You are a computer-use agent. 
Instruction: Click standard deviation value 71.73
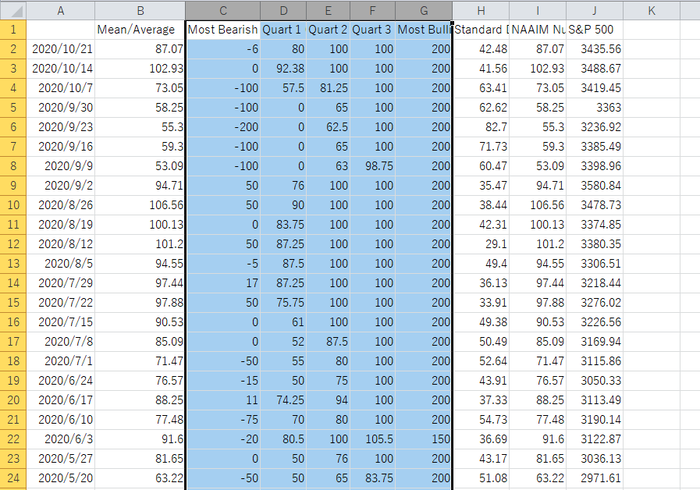click(x=481, y=146)
